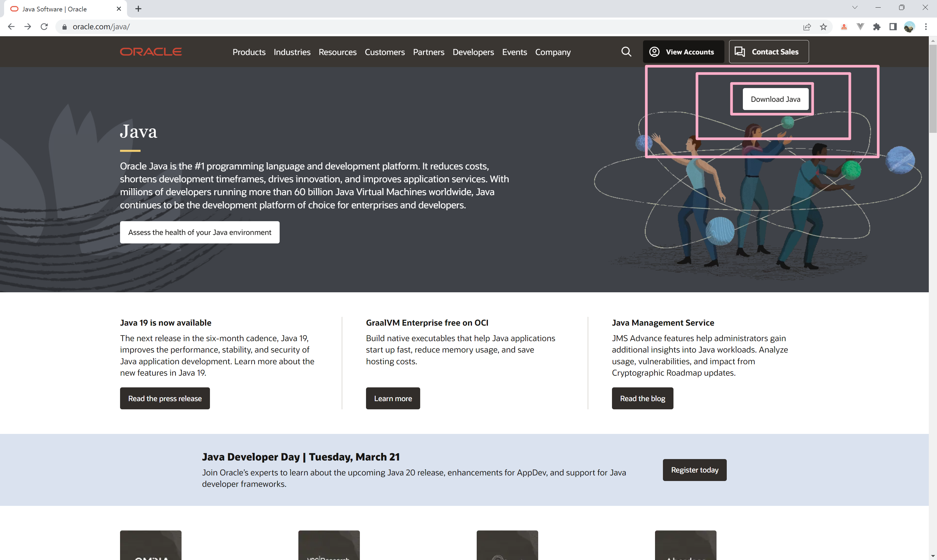View site security lock info
Screen dimensions: 937x560
pos(65,27)
